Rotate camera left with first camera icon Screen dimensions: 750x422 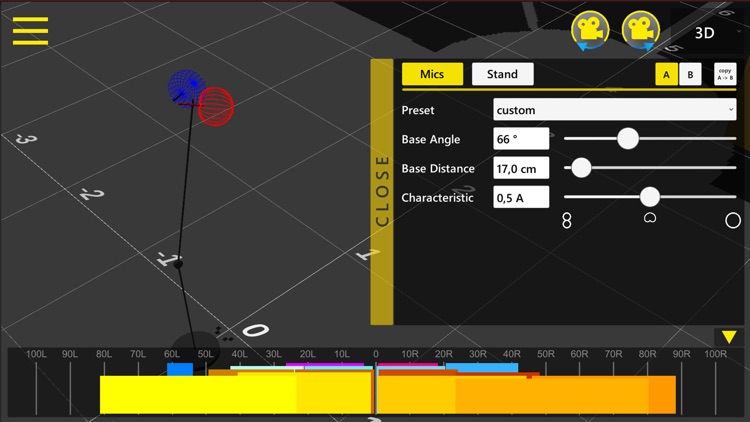click(x=590, y=31)
